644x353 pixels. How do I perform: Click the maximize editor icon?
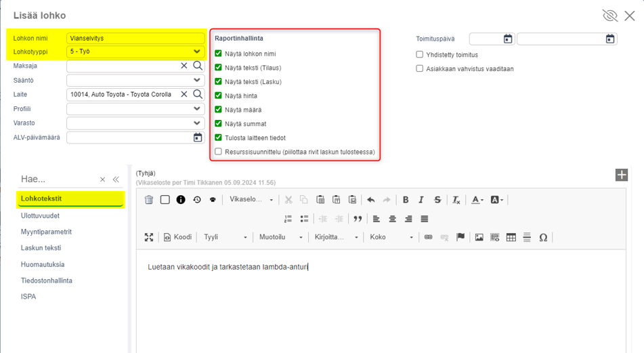(149, 237)
